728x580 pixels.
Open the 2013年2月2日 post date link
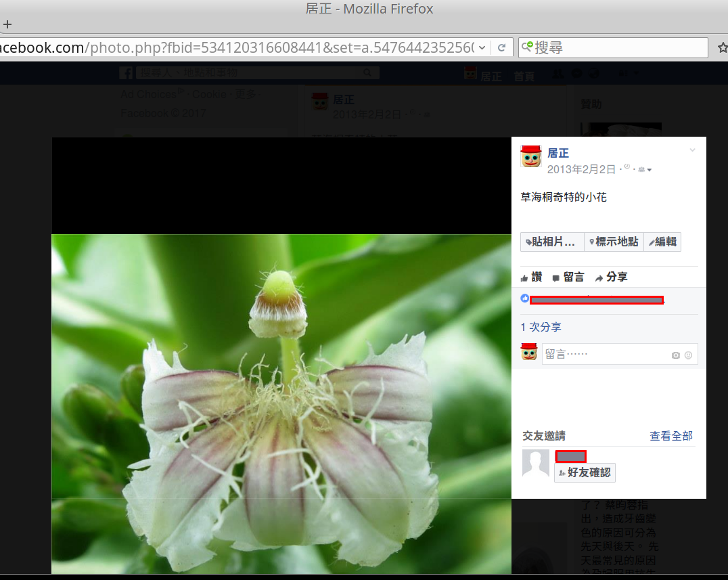click(581, 169)
